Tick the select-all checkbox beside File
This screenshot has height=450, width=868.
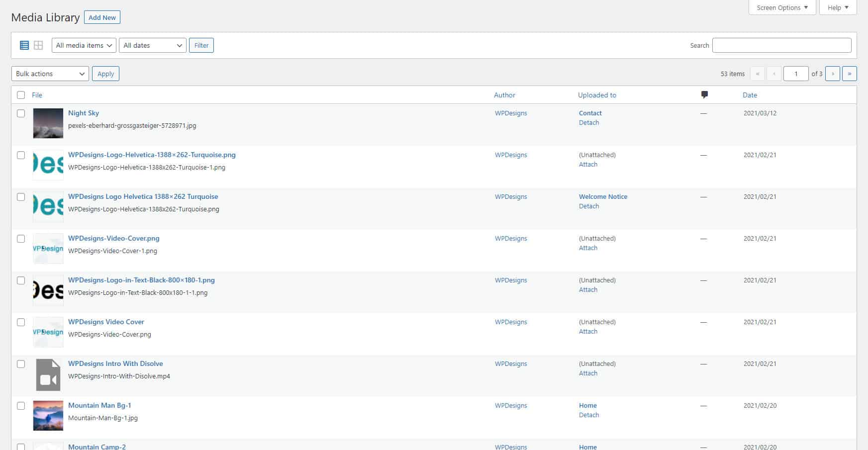(21, 95)
